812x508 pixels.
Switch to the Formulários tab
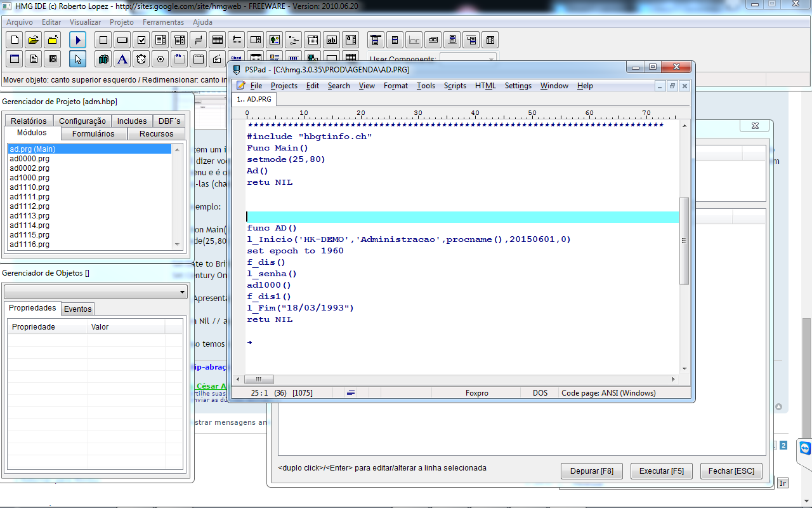(93, 134)
